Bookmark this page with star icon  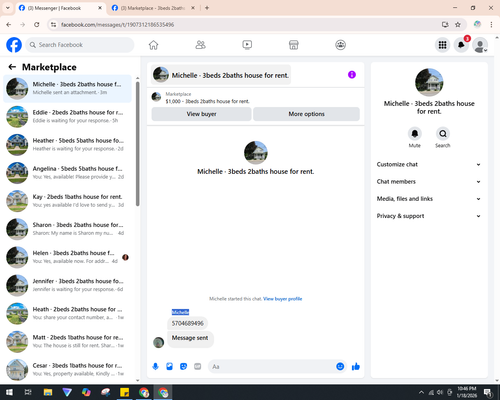pos(458,25)
